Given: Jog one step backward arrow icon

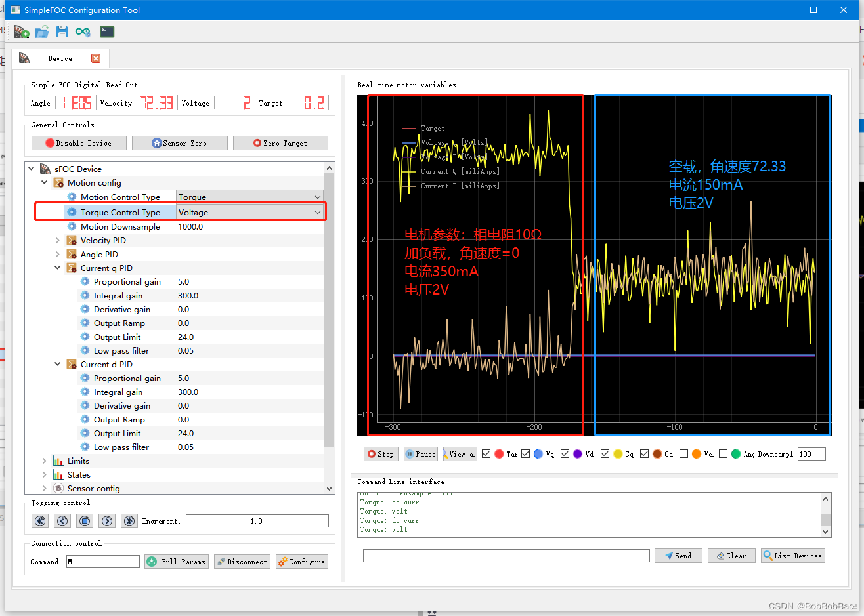Looking at the screenshot, I should pyautogui.click(x=62, y=521).
